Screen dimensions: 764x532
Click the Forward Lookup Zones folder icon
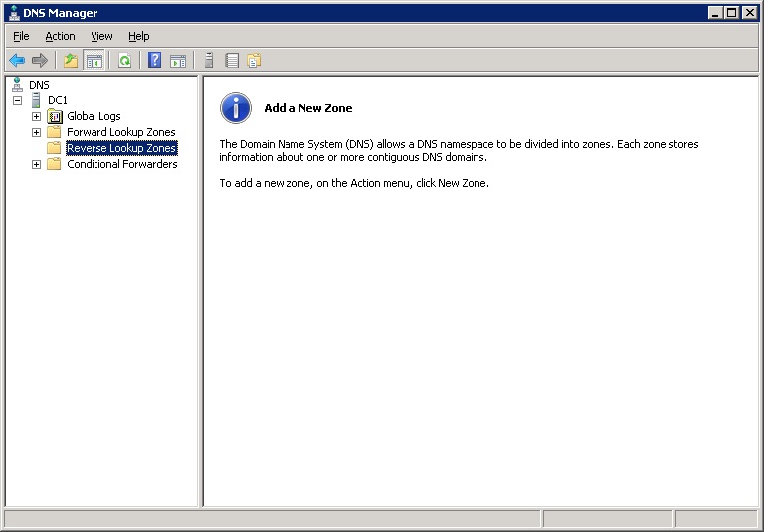click(x=54, y=132)
